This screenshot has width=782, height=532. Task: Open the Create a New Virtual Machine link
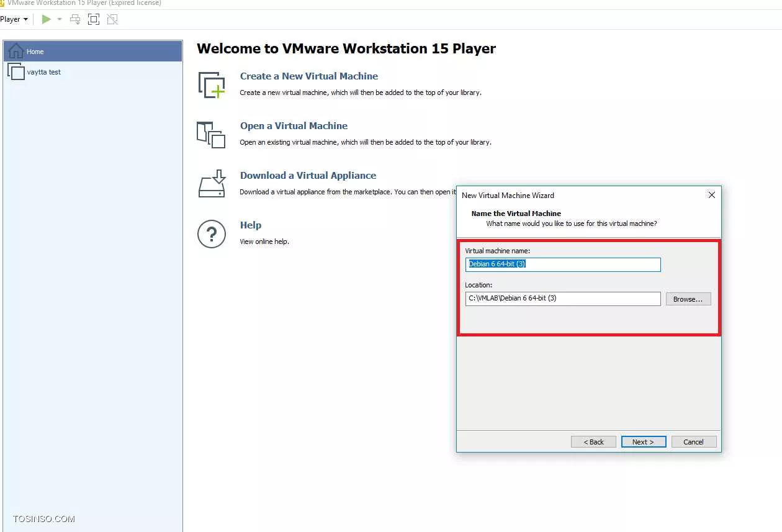click(x=308, y=76)
